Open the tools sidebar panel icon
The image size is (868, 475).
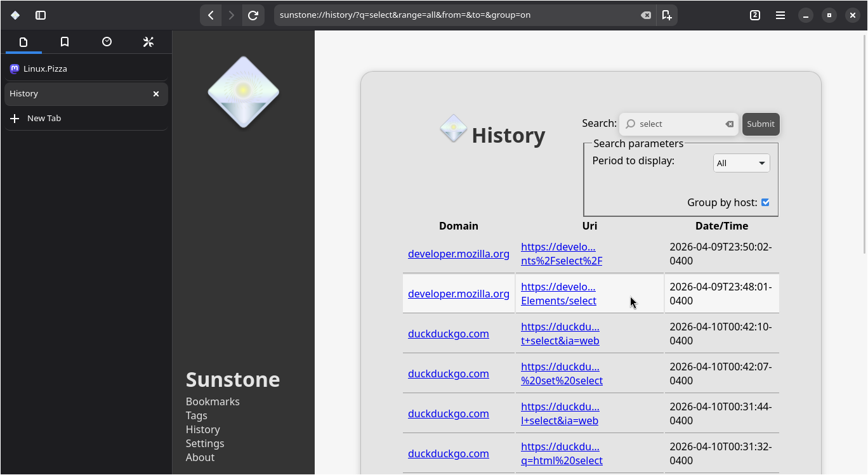tap(148, 42)
